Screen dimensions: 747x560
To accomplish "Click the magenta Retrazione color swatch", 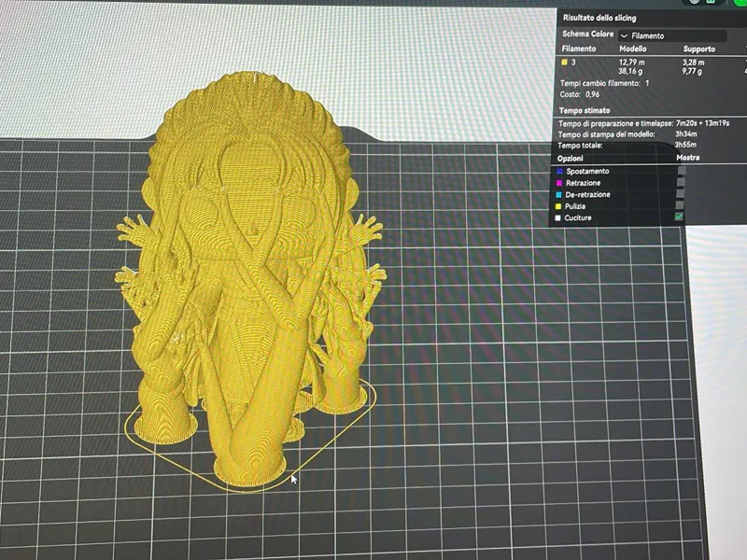I will pyautogui.click(x=559, y=183).
